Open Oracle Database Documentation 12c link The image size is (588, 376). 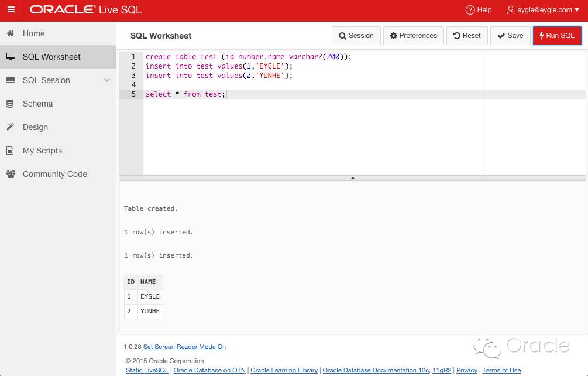pyautogui.click(x=376, y=370)
